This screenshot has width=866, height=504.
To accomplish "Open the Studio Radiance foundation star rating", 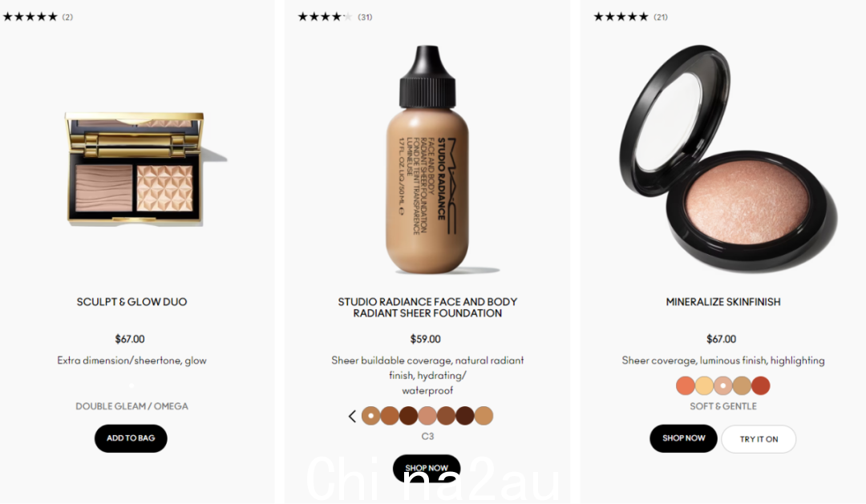I will (334, 17).
